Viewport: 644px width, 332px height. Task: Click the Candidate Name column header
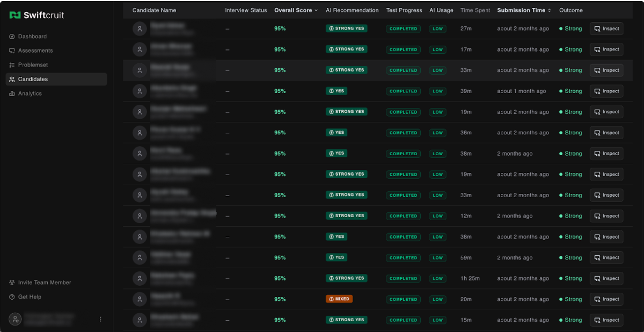coord(154,10)
